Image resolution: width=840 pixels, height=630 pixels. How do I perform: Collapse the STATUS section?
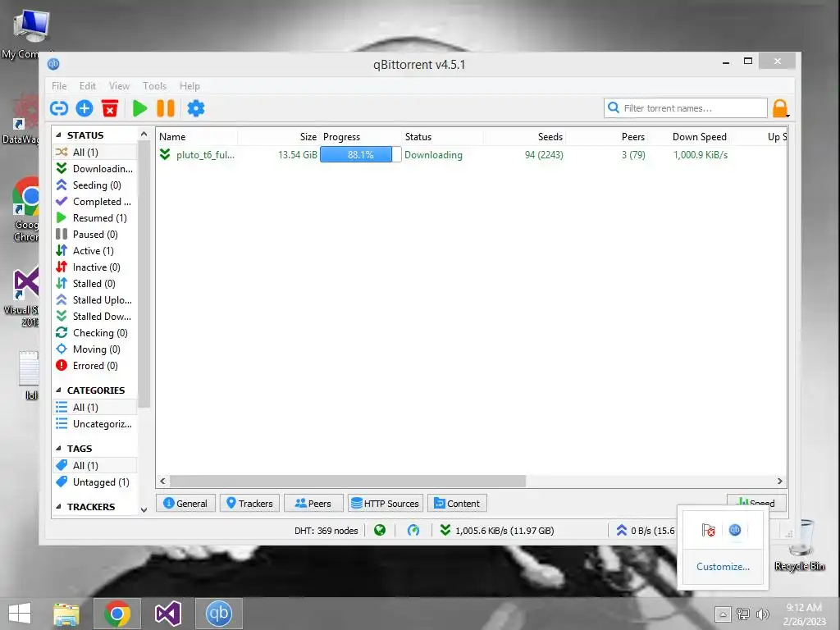[x=58, y=135]
